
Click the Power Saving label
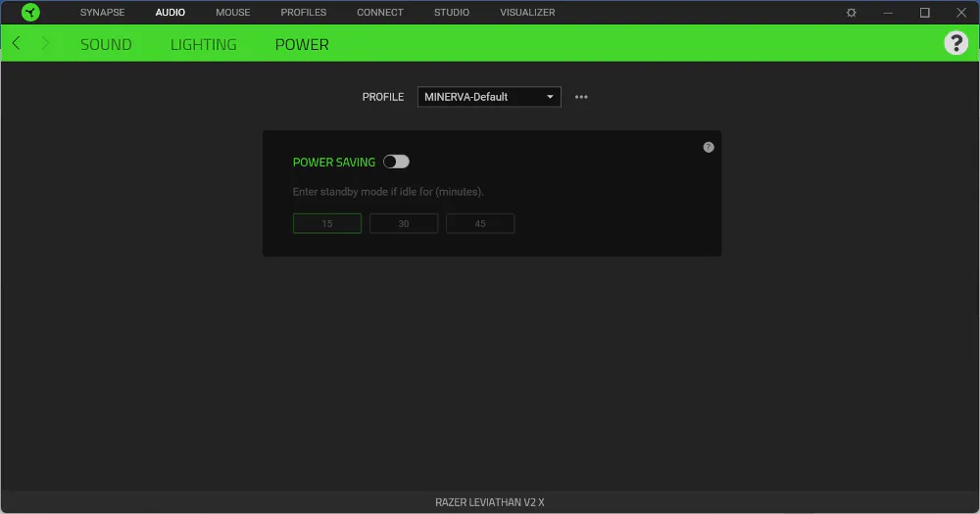[334, 163]
